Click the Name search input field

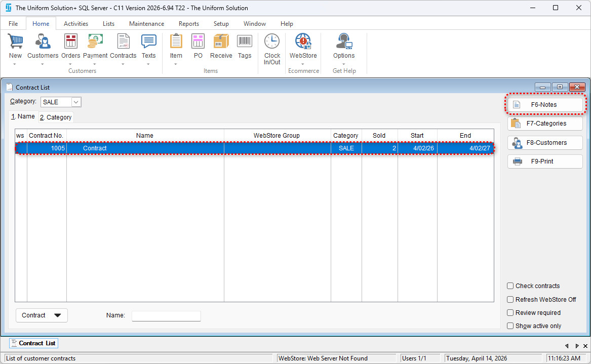(x=166, y=316)
